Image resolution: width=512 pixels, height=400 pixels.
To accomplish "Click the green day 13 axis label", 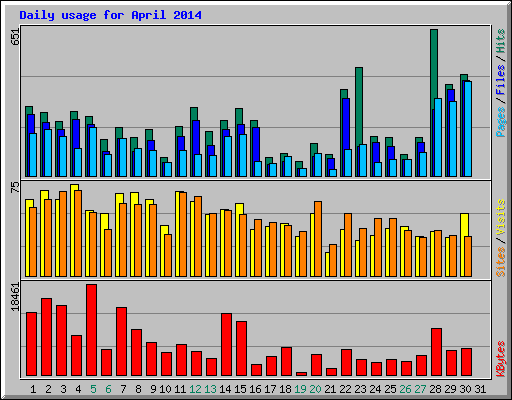I will [210, 389].
